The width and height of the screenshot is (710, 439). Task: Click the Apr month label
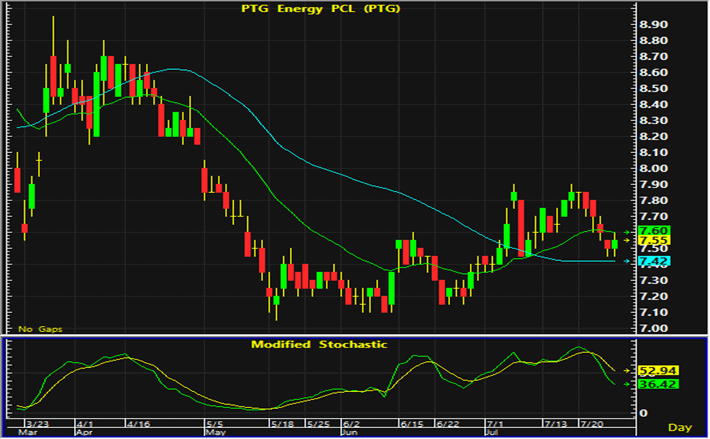[x=85, y=432]
